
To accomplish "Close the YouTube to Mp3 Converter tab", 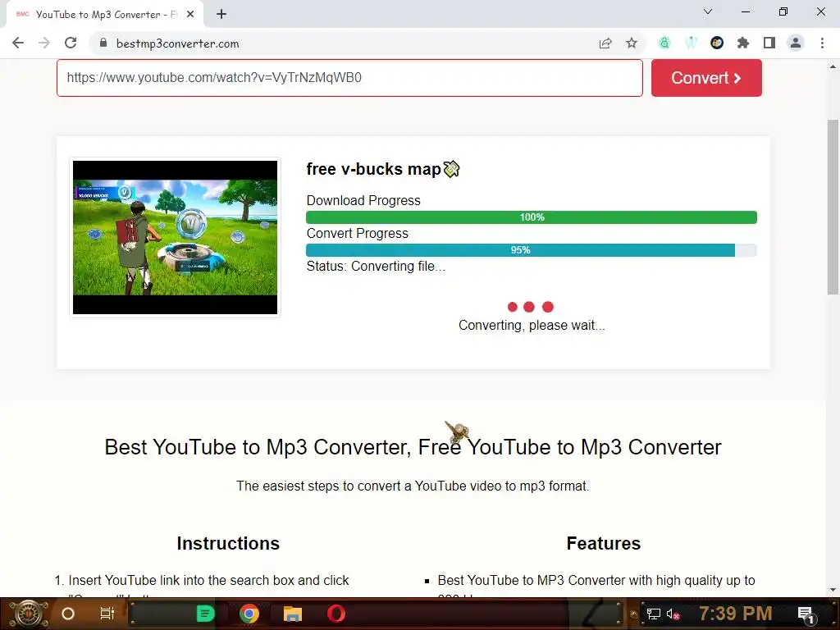I will coord(190,15).
